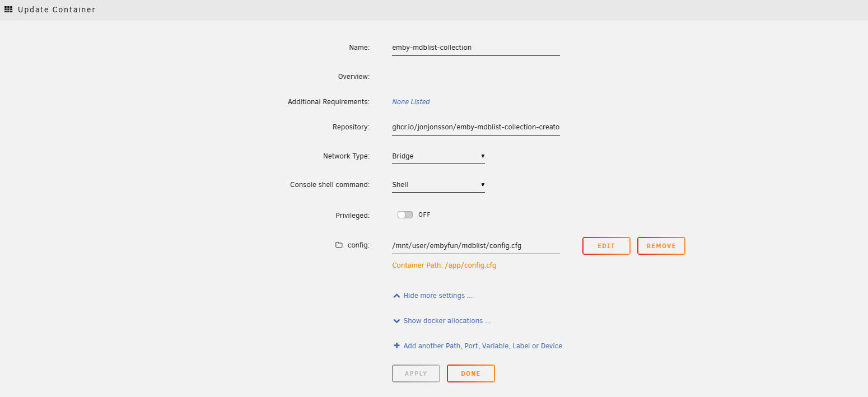Click the plus icon before Add another Path

[396, 346]
